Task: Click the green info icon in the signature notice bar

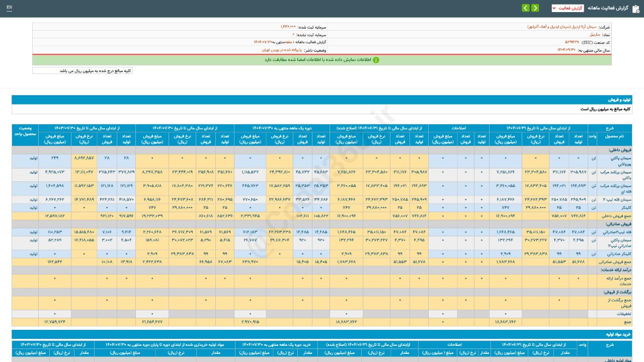Action: pyautogui.click(x=376, y=60)
